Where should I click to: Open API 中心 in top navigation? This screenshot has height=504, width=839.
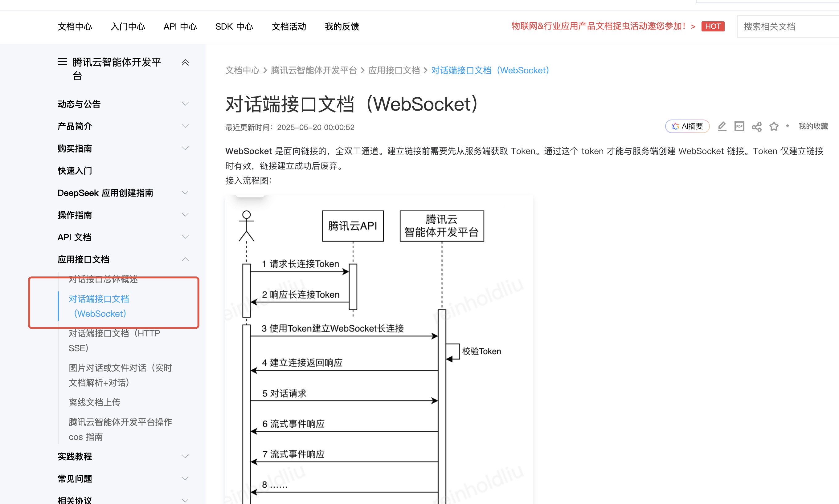click(180, 26)
